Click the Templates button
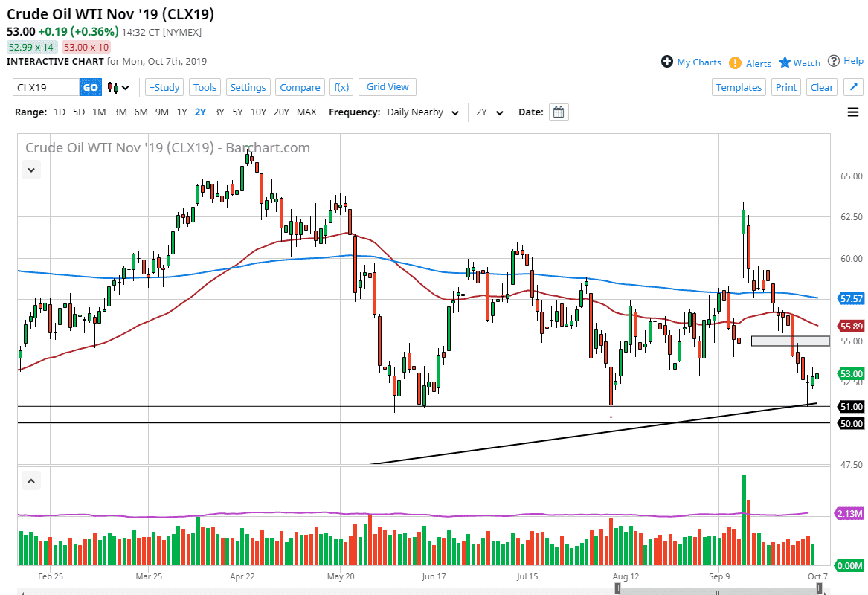Screen dimensions: 868x595 click(x=739, y=87)
